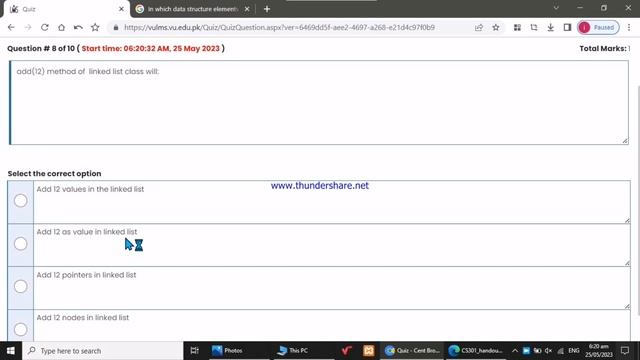
Task: Click the 'Start time' text
Action: (x=150, y=49)
